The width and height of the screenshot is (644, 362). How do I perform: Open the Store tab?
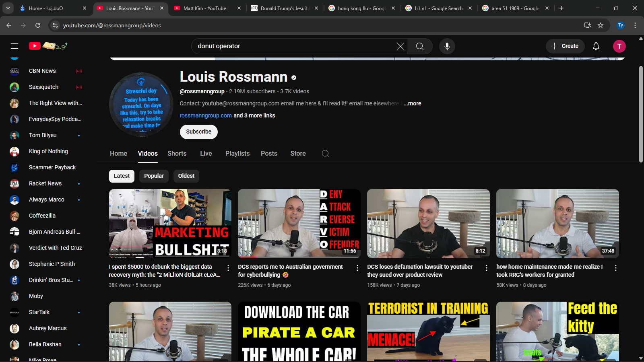(x=298, y=154)
